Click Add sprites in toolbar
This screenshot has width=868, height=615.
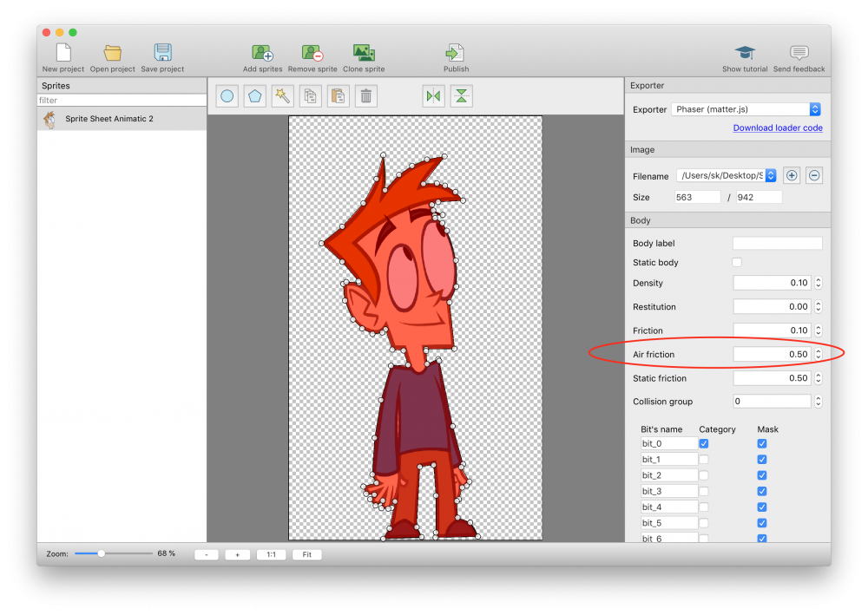(262, 58)
